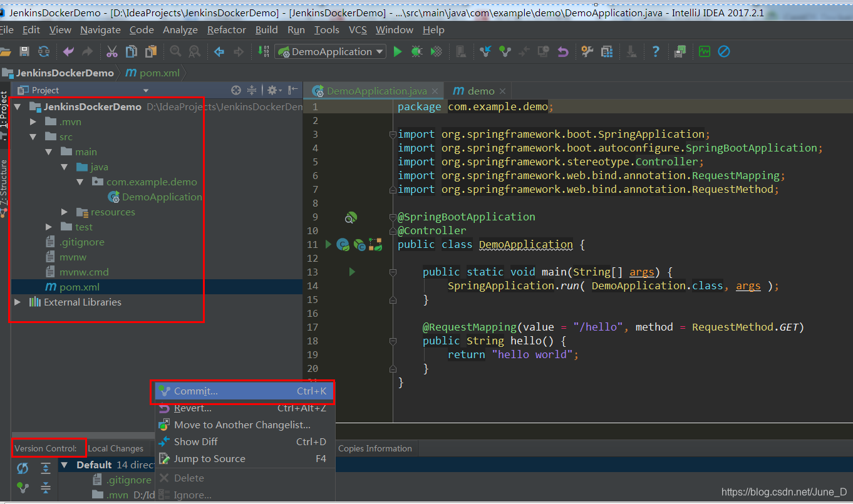Image resolution: width=853 pixels, height=504 pixels.
Task: Start debugging with the bug icon
Action: tap(416, 52)
